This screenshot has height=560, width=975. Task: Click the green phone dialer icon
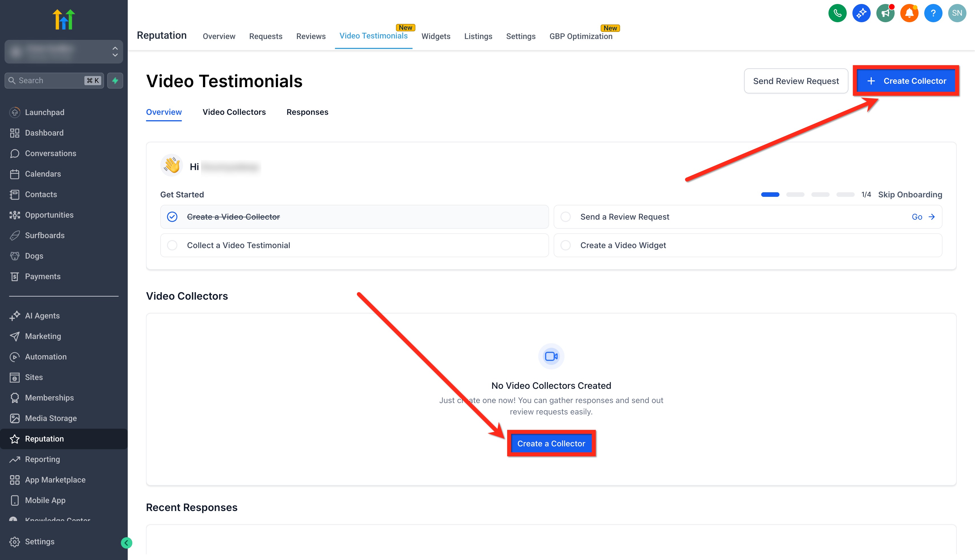coord(837,13)
